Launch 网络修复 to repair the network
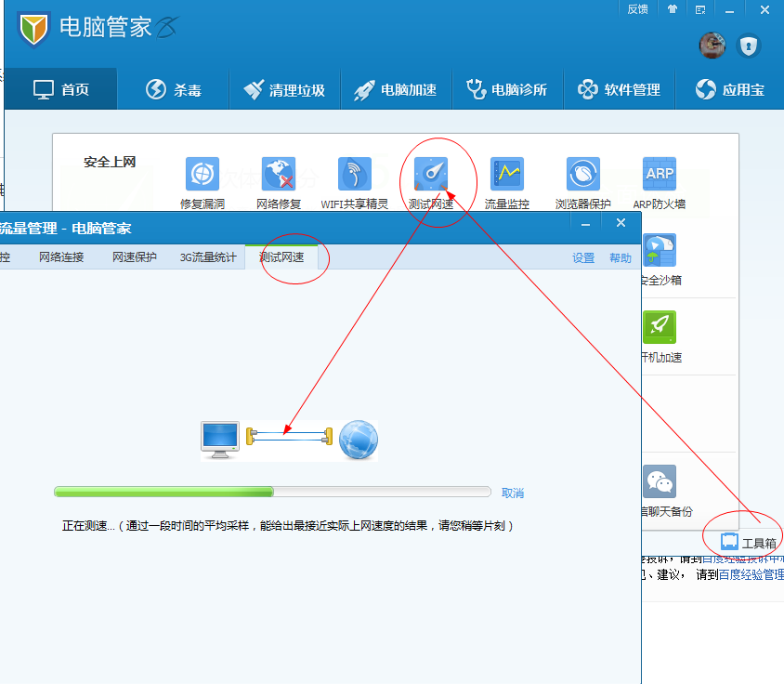 tap(278, 175)
